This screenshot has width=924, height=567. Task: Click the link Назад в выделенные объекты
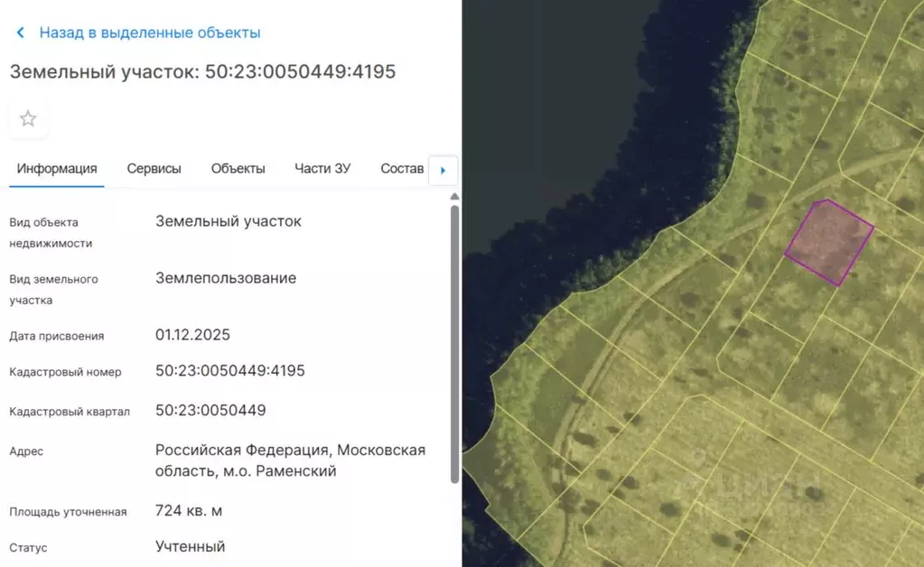[148, 32]
